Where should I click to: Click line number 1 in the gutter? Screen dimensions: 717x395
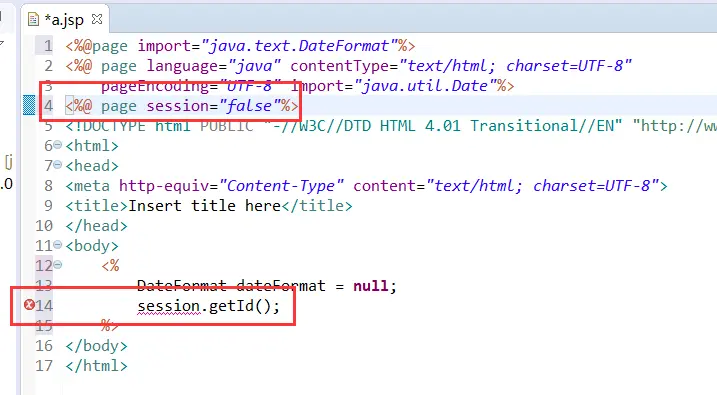coord(48,46)
